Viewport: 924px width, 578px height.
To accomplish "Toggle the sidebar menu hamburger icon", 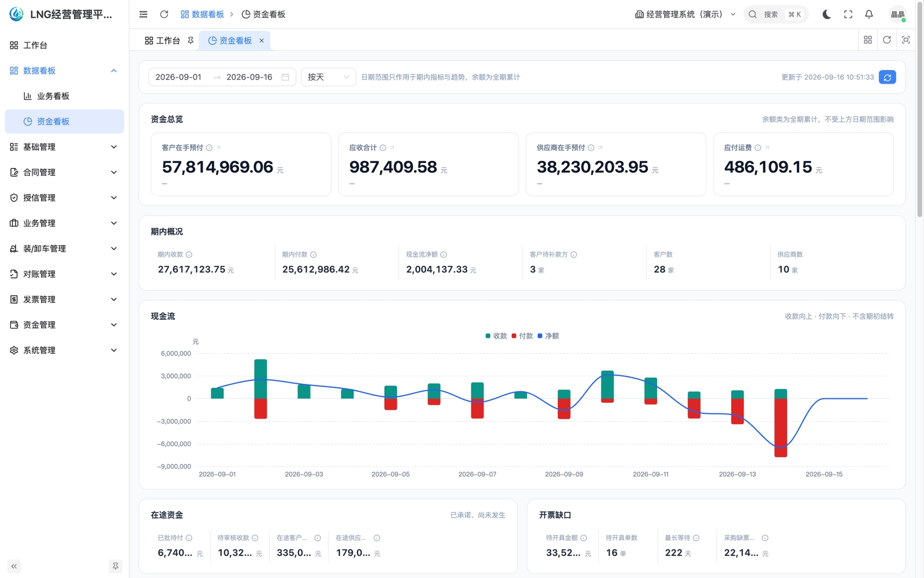I will coord(143,14).
